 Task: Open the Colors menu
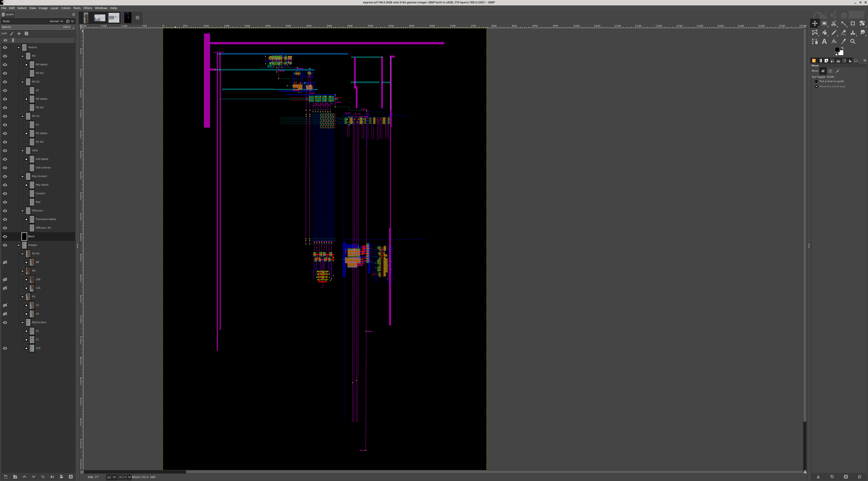click(65, 8)
